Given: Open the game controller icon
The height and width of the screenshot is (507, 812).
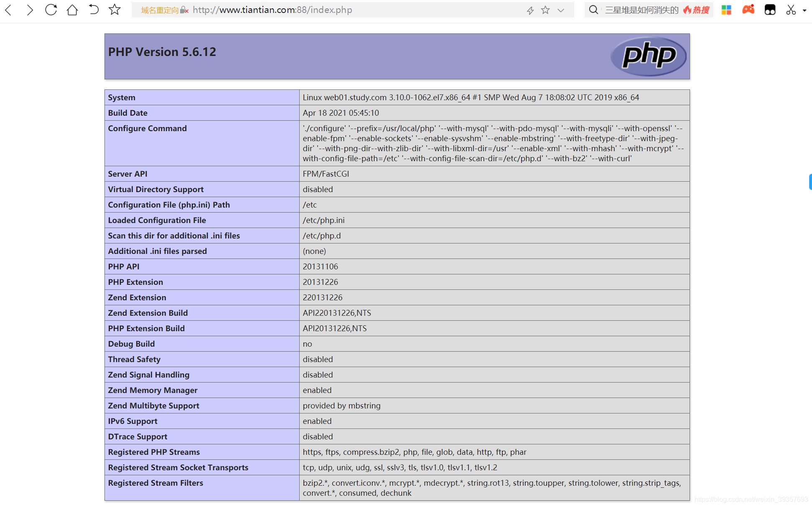Looking at the screenshot, I should [748, 10].
